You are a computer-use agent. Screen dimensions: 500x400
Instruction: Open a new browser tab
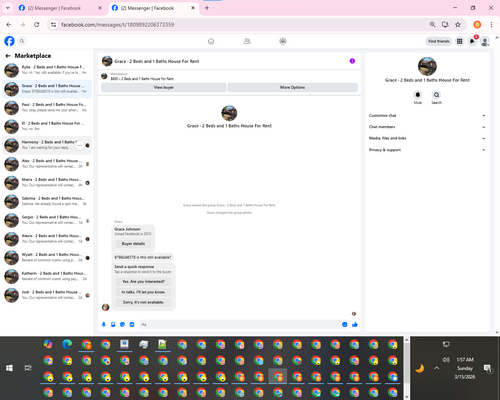[x=207, y=8]
